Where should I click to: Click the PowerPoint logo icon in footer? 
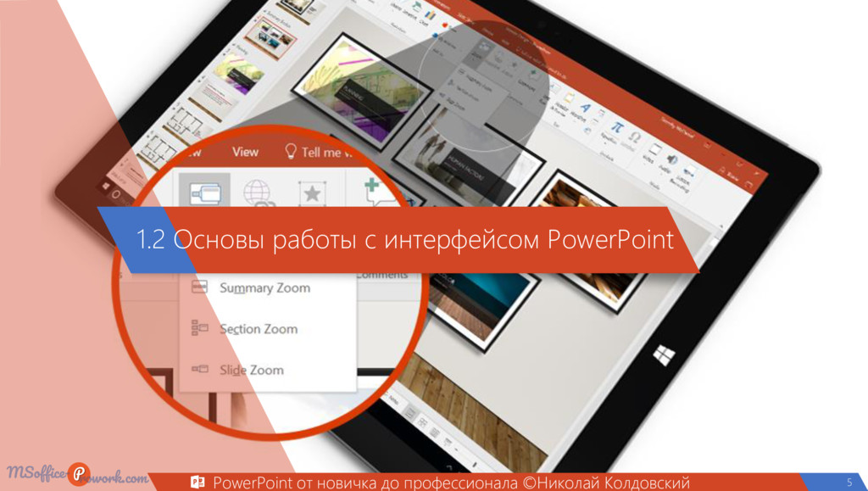pos(198,483)
